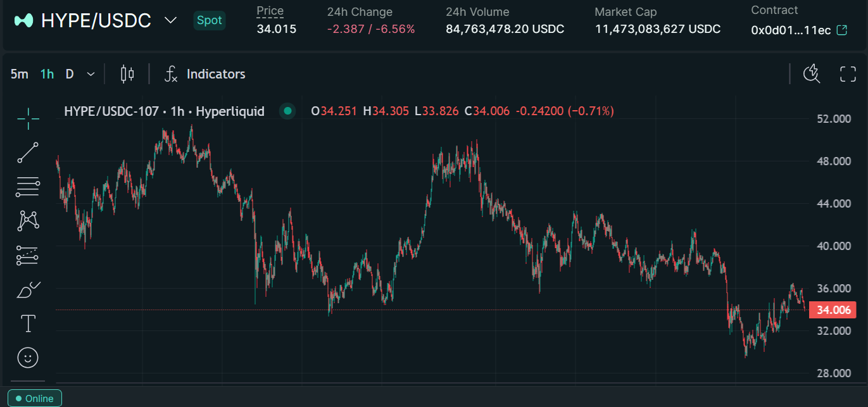
Task: Click the 24h Volume value 84,763,478.20 USDC
Action: [x=505, y=28]
